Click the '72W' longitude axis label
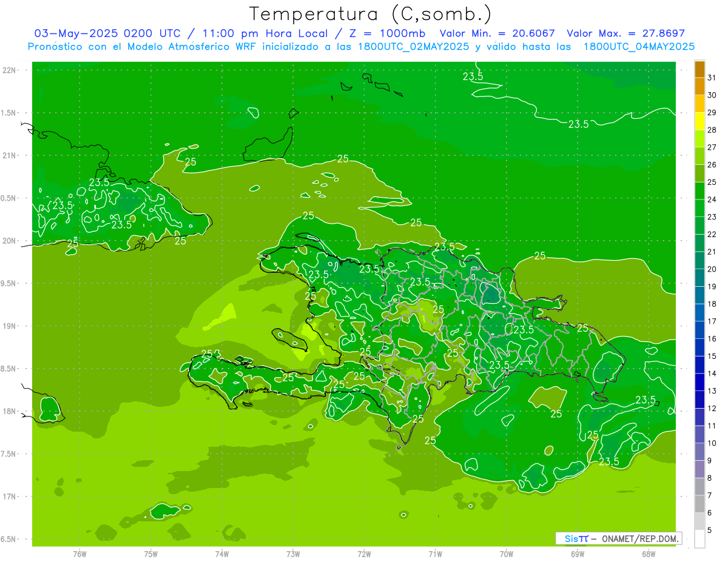Image resolution: width=728 pixels, height=562 pixels. [364, 554]
